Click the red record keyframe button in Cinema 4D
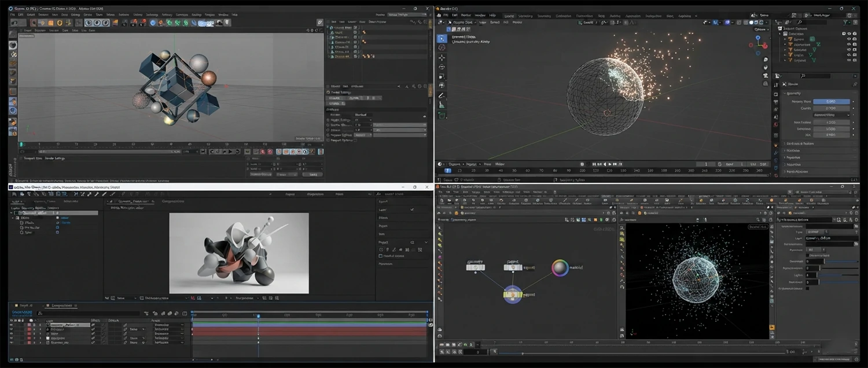 coord(263,152)
